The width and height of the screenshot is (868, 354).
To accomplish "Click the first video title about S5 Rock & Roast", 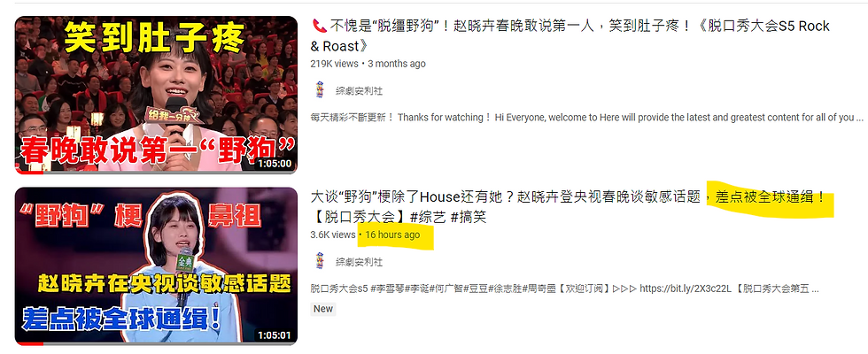I will pos(570,35).
